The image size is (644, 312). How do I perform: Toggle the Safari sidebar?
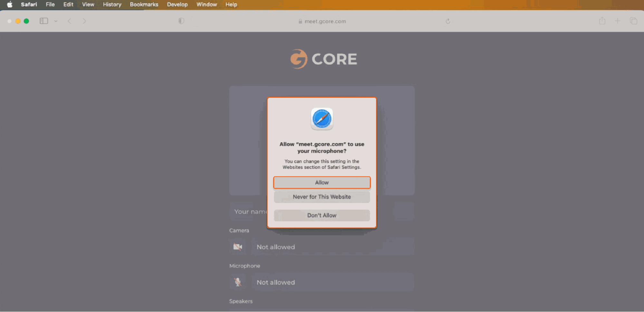click(x=44, y=21)
